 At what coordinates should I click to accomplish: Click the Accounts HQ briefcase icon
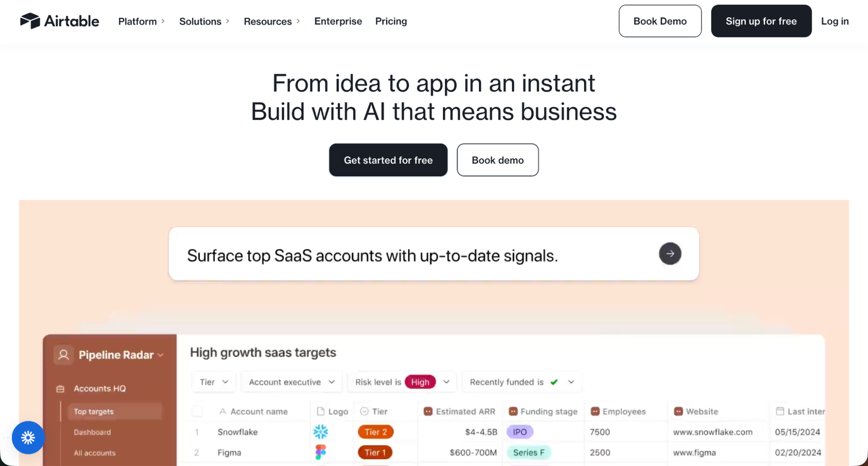[x=59, y=388]
